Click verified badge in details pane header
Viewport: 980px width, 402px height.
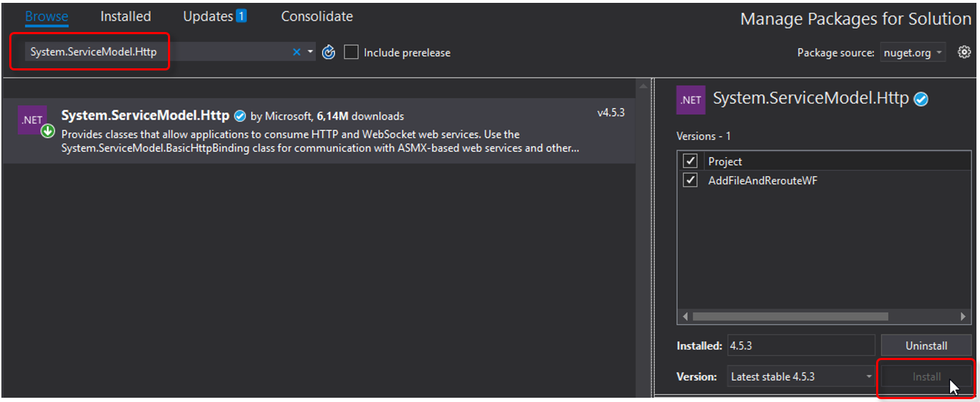(x=921, y=100)
